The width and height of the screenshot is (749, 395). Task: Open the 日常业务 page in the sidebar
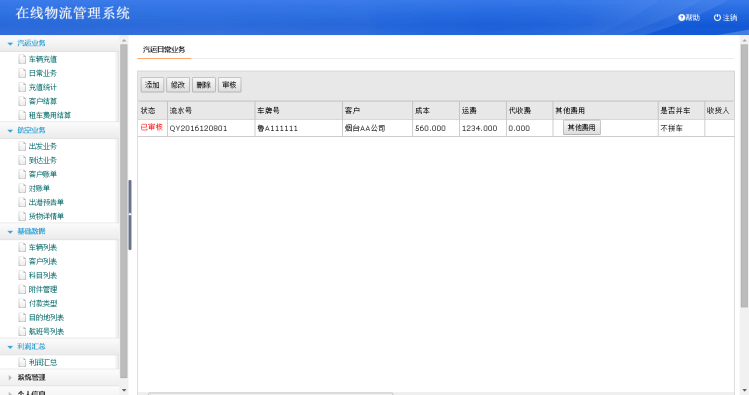(x=43, y=73)
